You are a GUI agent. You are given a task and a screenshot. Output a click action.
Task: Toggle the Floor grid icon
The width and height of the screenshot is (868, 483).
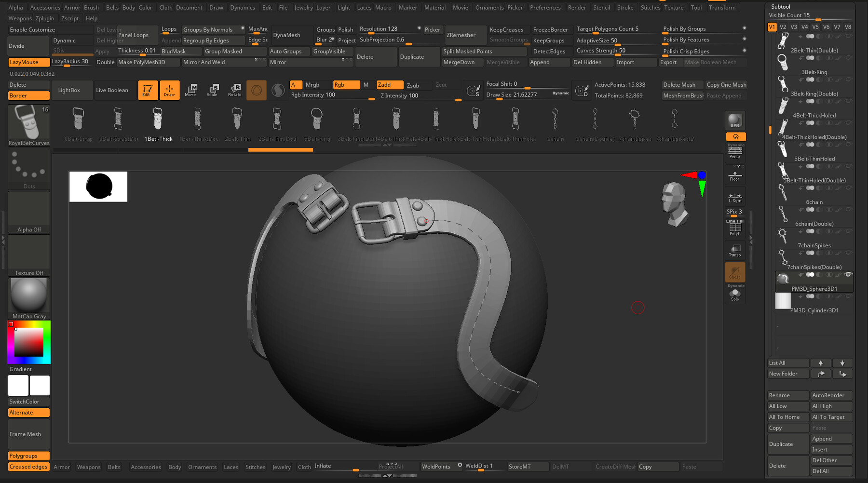[735, 175]
